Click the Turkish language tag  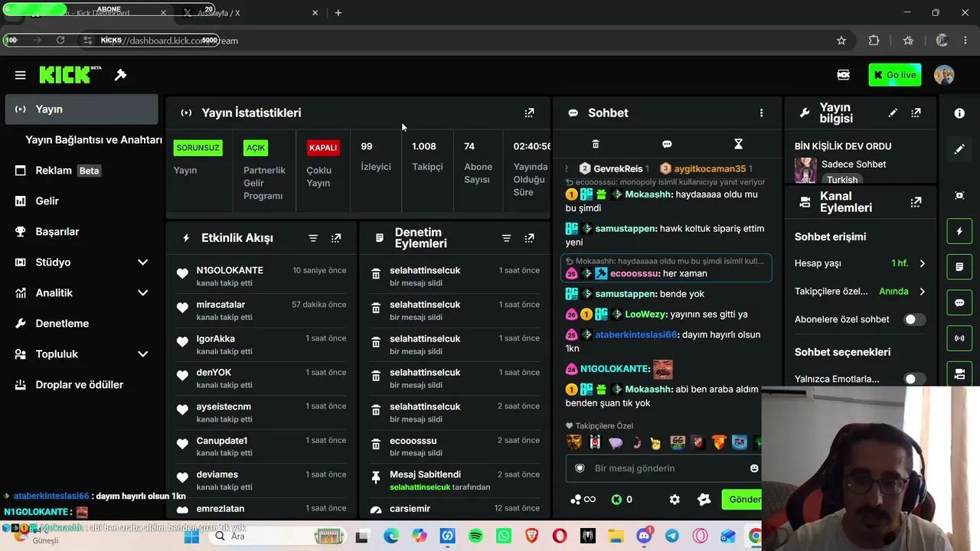click(841, 180)
